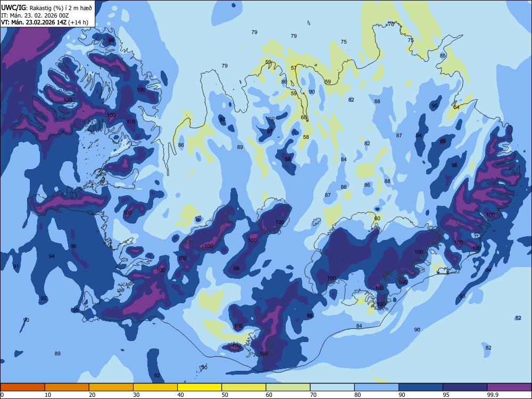Viewport: 532px width, 399px height.
Task: Click the 70–80 pale blue legend swatch
Action: click(x=332, y=387)
